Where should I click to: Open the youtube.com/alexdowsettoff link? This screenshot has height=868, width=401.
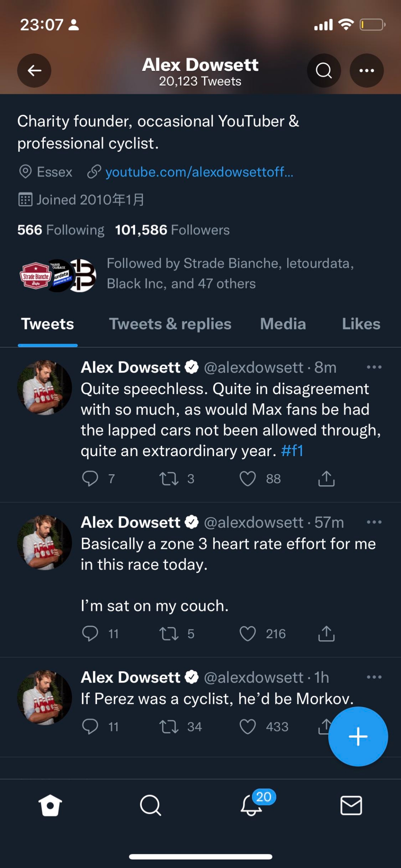click(199, 172)
